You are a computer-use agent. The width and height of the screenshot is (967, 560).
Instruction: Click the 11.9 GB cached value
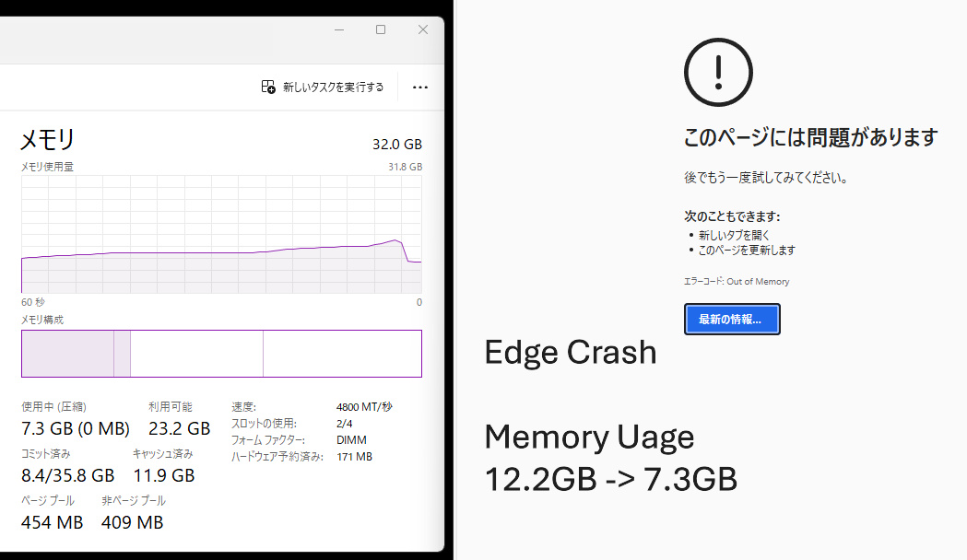(x=163, y=475)
